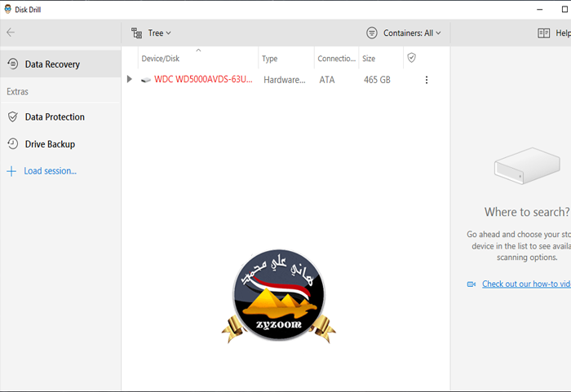
Task: Click the Disk Drill app icon in title bar
Action: pyautogui.click(x=7, y=9)
